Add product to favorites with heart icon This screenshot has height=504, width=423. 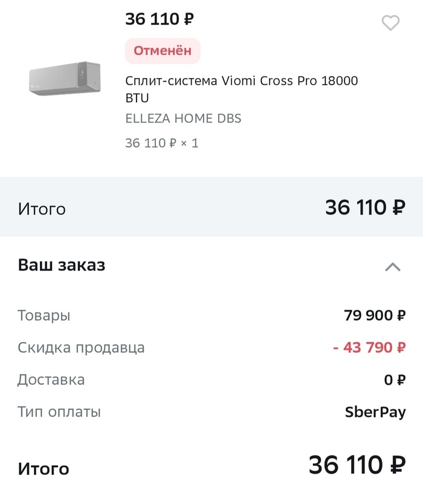tap(391, 23)
